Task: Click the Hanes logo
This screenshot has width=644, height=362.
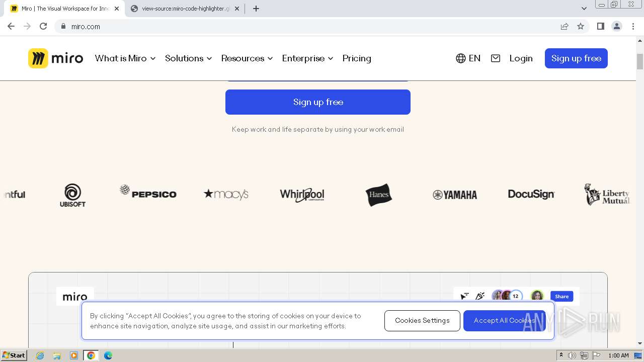Action: [379, 195]
